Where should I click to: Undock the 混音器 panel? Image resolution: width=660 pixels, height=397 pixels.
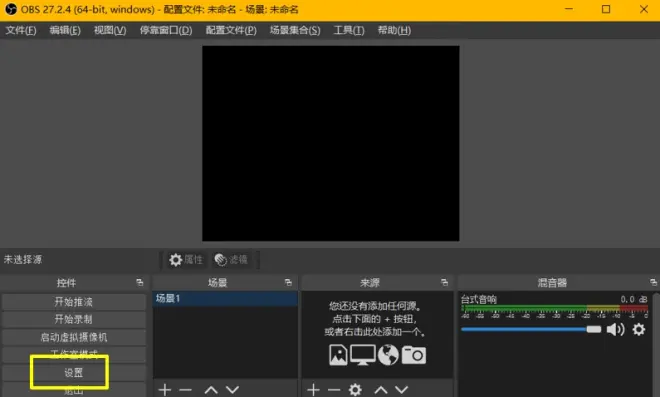point(653,282)
